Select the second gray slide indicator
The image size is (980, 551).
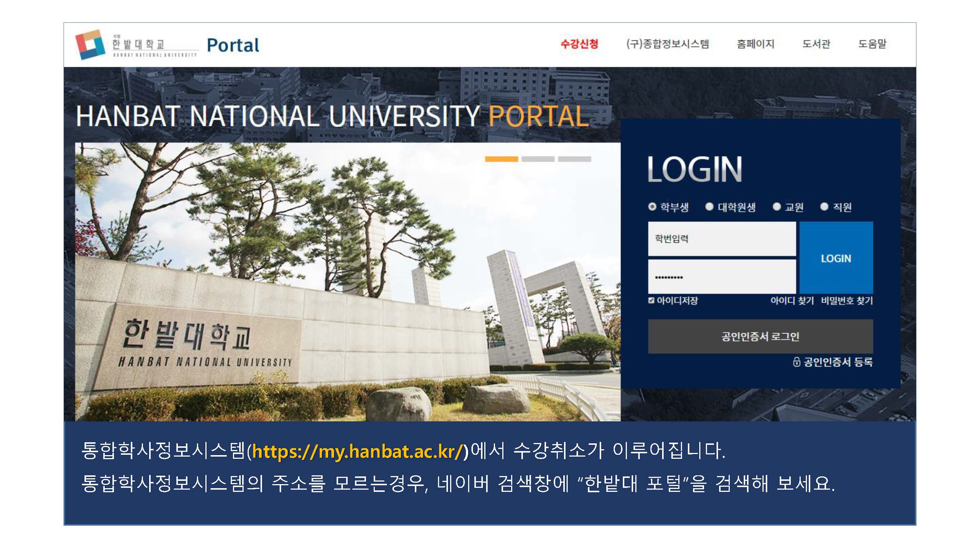[538, 159]
